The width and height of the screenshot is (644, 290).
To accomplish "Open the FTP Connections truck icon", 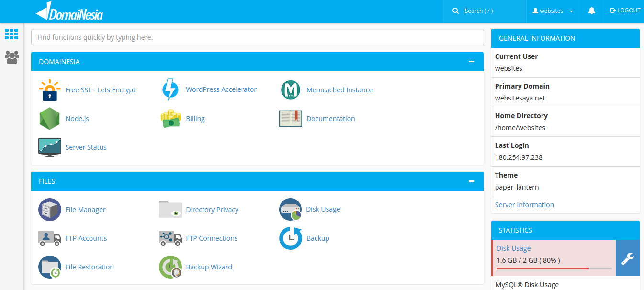I will [x=170, y=238].
